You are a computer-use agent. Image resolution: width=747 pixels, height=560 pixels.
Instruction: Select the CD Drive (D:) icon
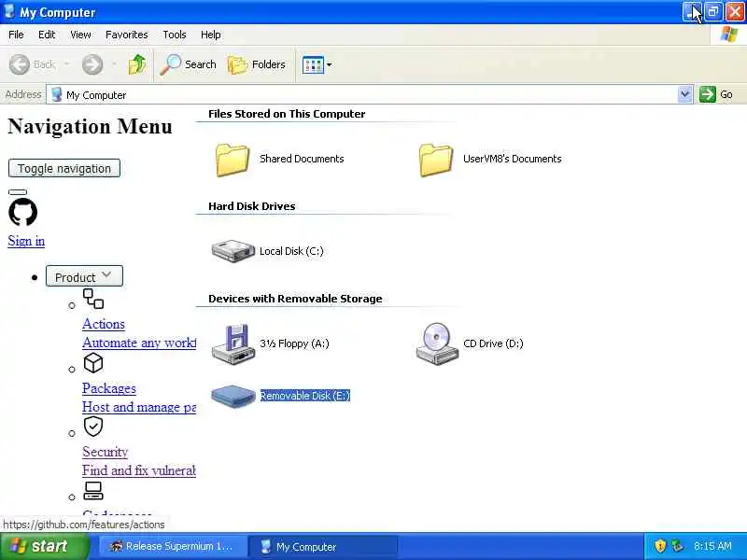437,343
